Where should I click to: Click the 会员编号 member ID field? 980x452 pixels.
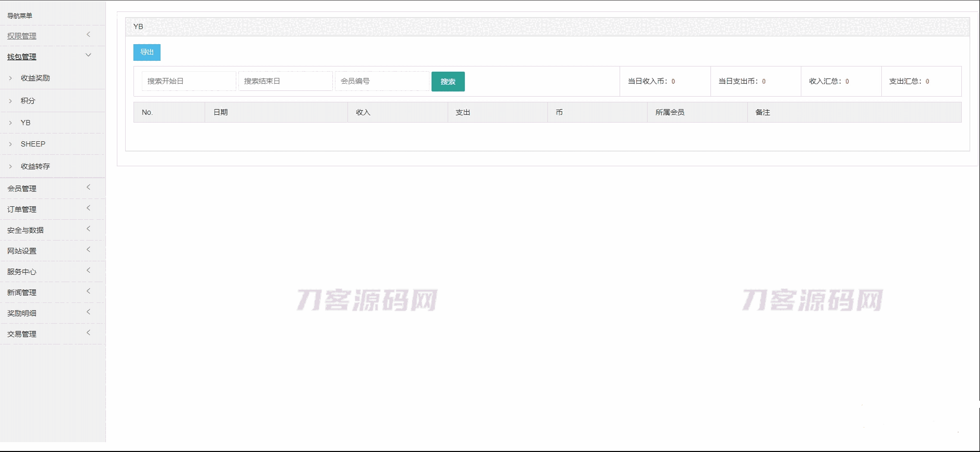pyautogui.click(x=382, y=81)
